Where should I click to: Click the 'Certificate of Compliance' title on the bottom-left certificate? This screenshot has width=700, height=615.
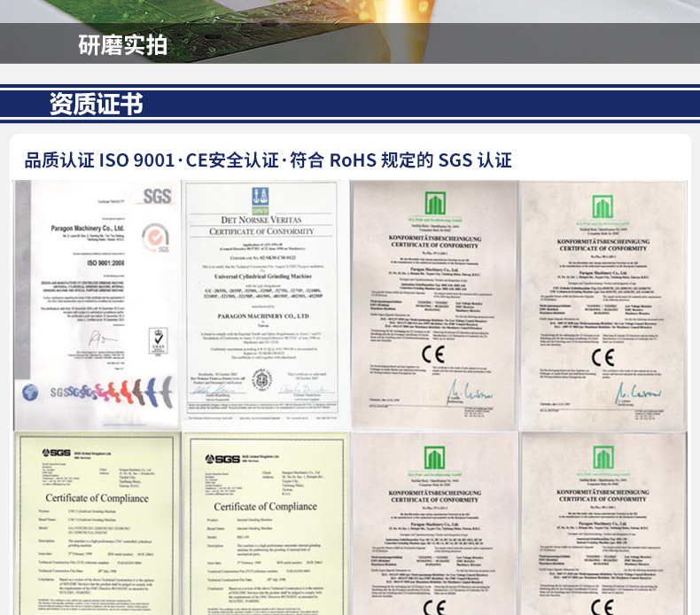pyautogui.click(x=97, y=498)
